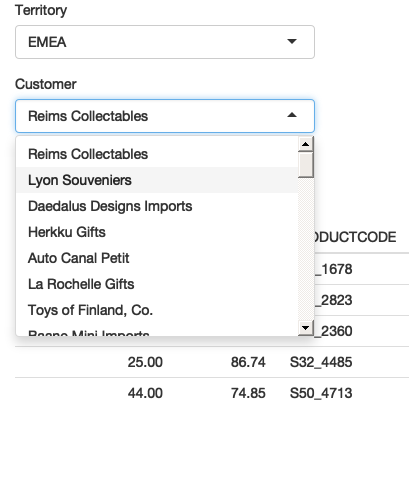409x500 pixels.
Task: Click the 86.74 price cell
Action: click(x=248, y=362)
